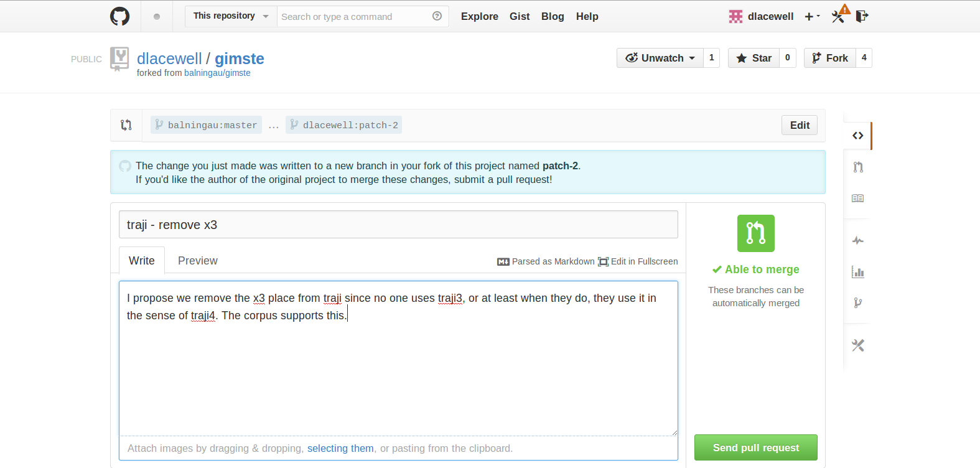Open the Network sidebar icon
This screenshot has width=980, height=468.
click(858, 303)
